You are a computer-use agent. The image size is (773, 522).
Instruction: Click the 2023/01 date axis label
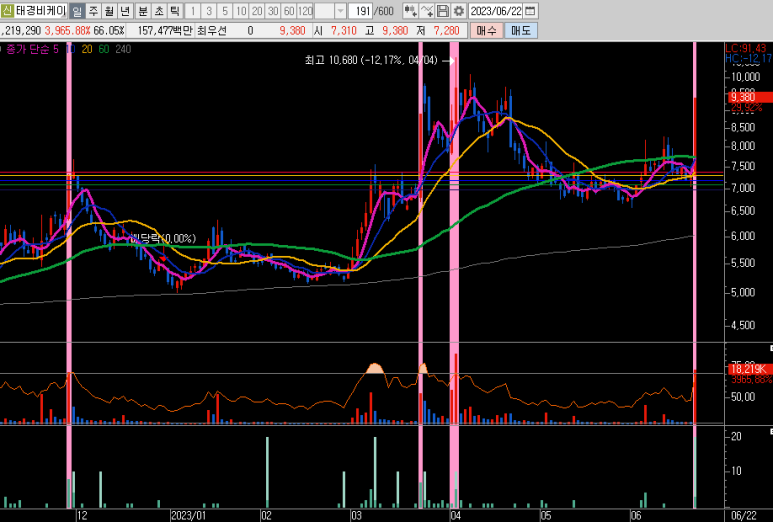(188, 516)
